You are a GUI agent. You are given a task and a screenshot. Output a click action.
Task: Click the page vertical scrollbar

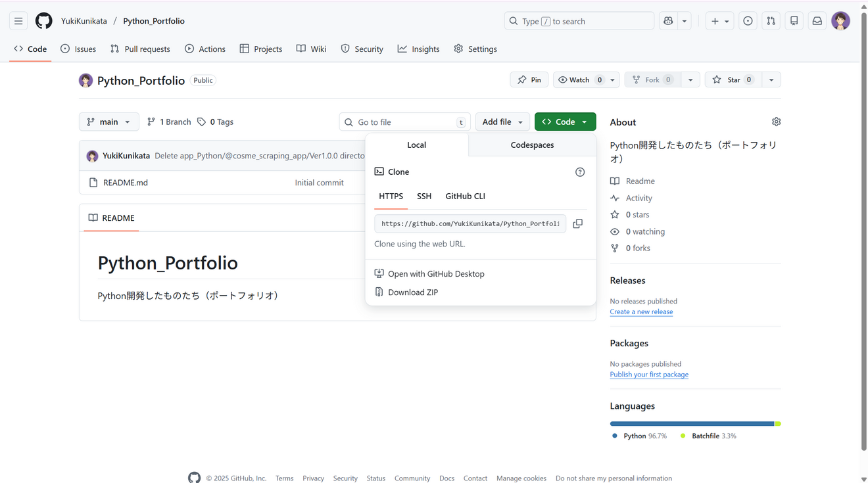click(x=863, y=230)
